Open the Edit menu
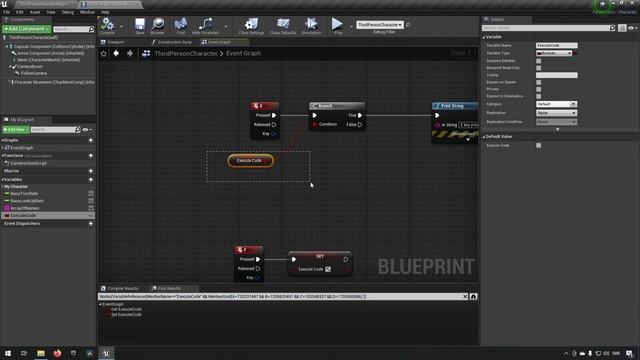This screenshot has height=360, width=640. [x=20, y=12]
